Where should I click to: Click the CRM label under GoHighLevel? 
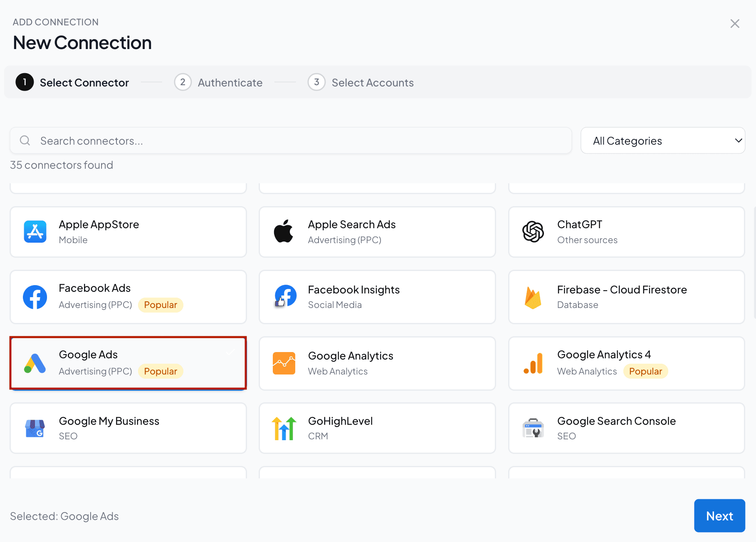318,436
